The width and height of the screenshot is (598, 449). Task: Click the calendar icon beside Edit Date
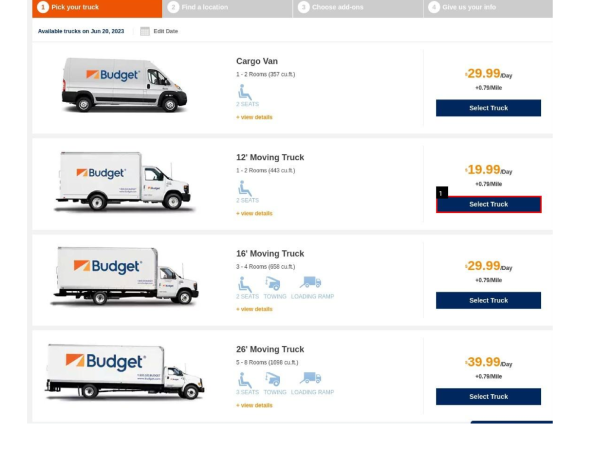point(145,31)
